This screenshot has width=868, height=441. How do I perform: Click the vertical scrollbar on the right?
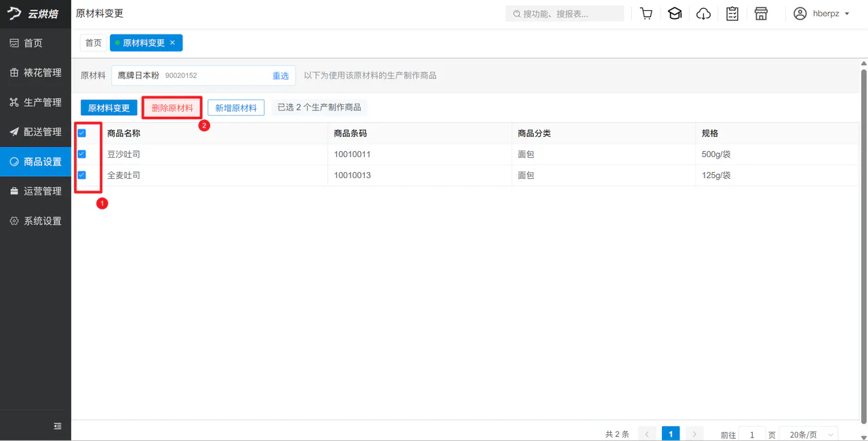[864, 244]
